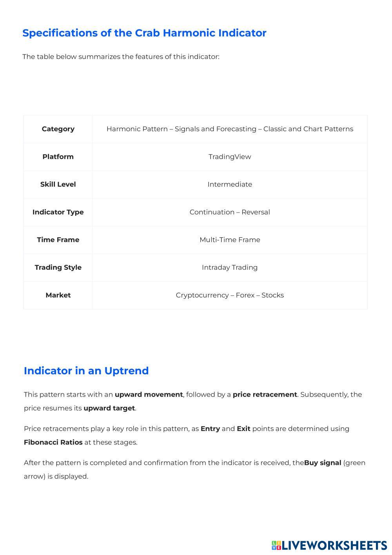Viewport: 392px width, 555px height.
Task: Click the Intermediate table cell
Action: (x=230, y=184)
